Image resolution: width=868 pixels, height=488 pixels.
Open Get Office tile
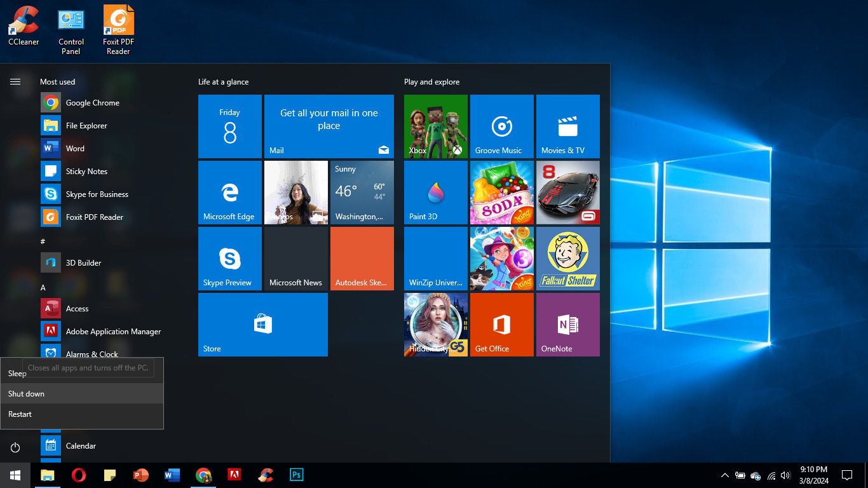coord(502,325)
